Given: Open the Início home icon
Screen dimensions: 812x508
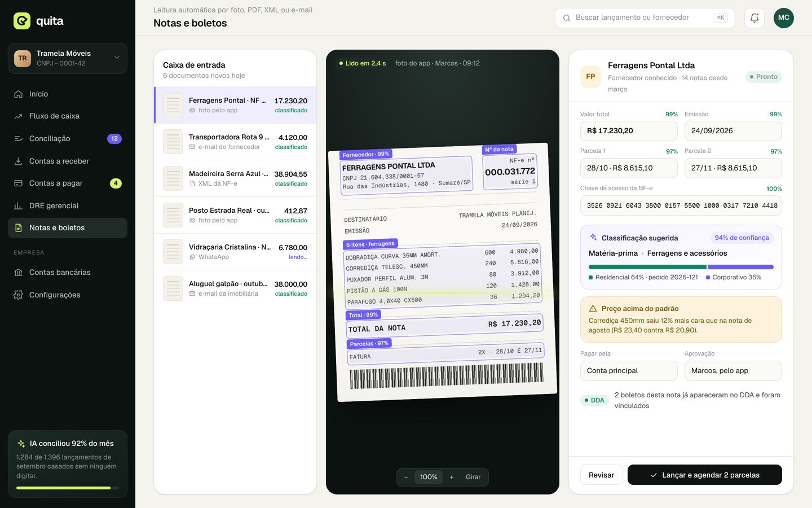Looking at the screenshot, I should pyautogui.click(x=19, y=94).
